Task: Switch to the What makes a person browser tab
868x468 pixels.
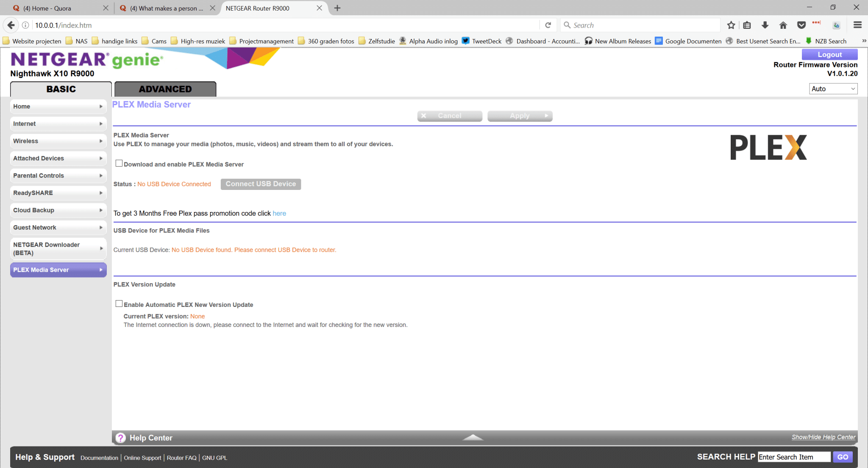Action: point(167,8)
